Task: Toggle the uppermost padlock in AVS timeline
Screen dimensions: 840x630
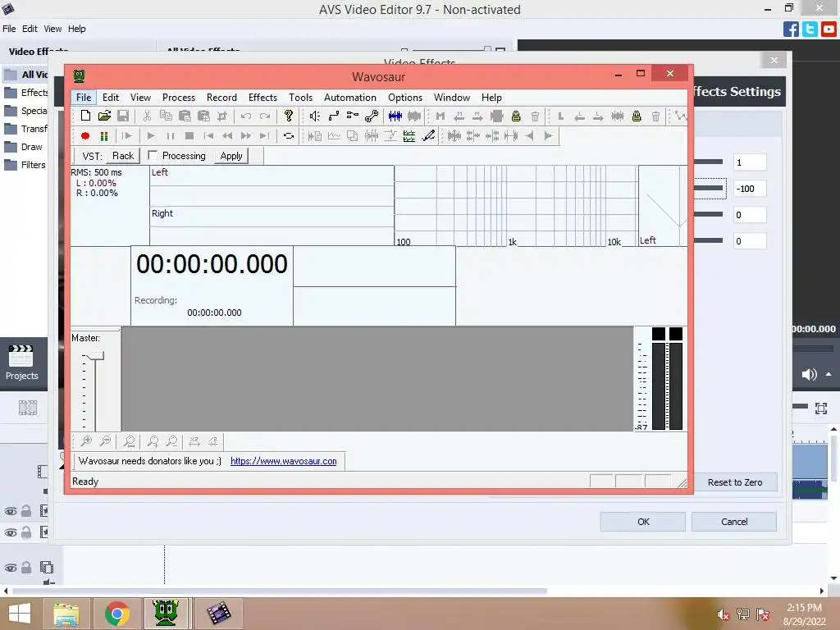Action: 25,510
